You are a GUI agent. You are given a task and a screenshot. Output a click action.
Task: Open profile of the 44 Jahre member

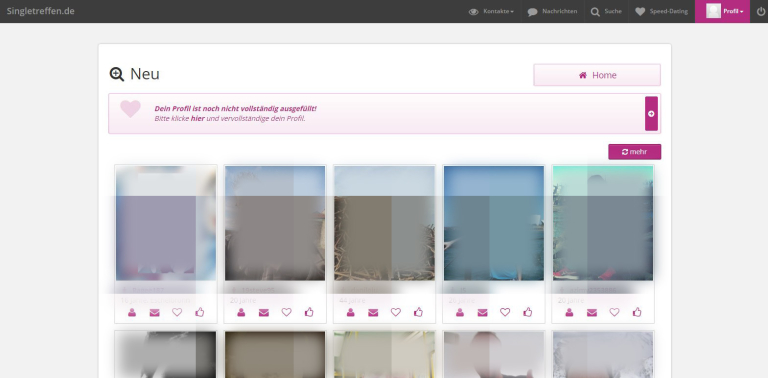tap(350, 312)
